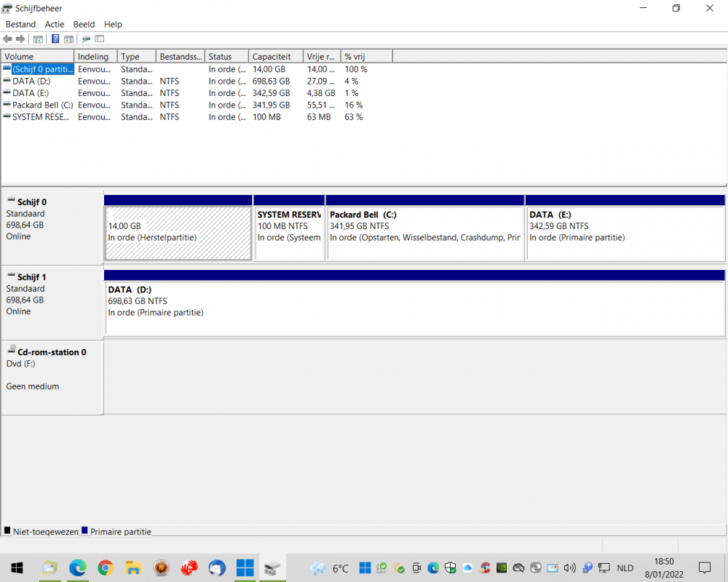
Task: Select the Schijf 1 disk label
Action: [32, 277]
